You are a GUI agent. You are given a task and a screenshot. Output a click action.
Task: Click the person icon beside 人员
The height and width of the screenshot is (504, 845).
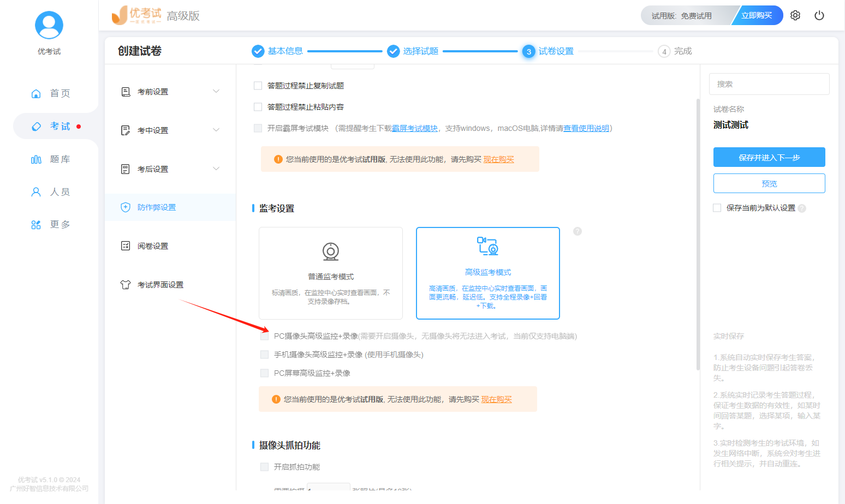tap(36, 192)
